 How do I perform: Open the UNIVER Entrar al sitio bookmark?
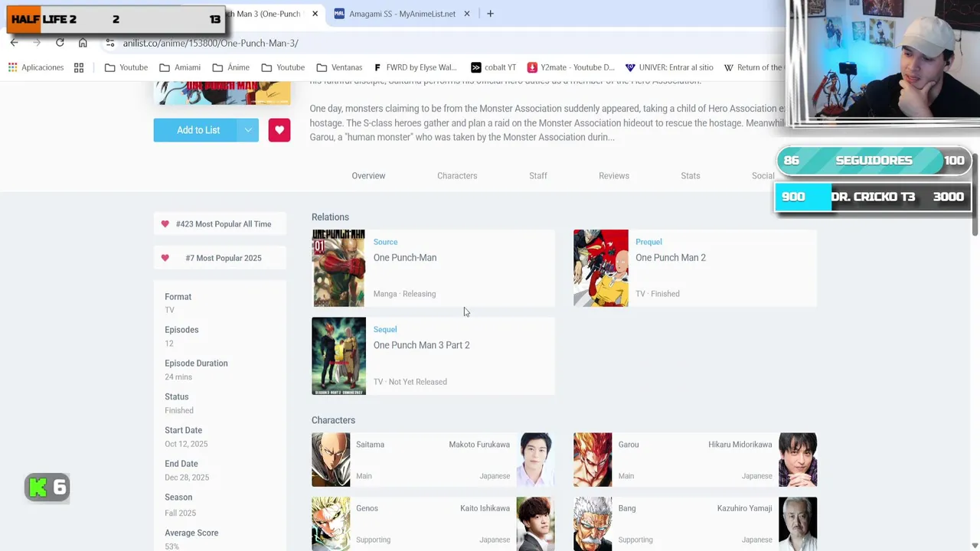(x=670, y=67)
